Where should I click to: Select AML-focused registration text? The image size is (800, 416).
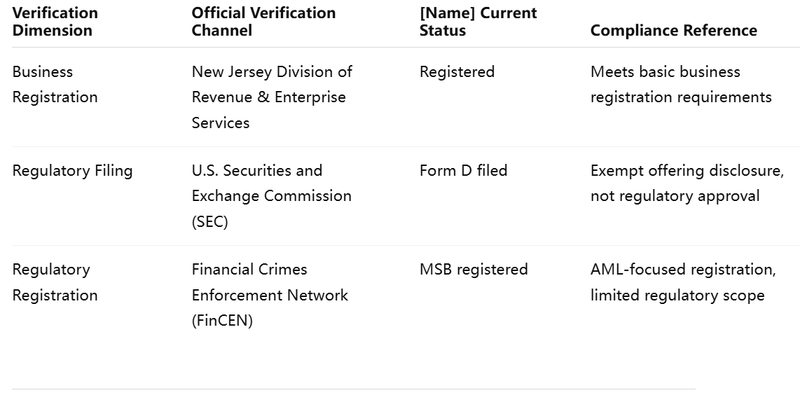[683, 269]
